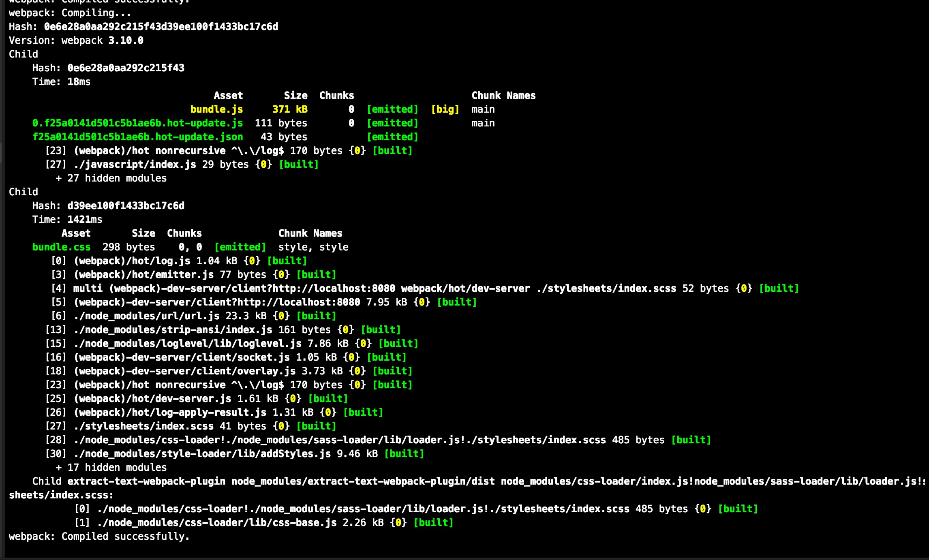This screenshot has height=560, width=929.
Task: Click the first child hash 0e6e28a0aa292c215f43
Action: pyautogui.click(x=126, y=68)
